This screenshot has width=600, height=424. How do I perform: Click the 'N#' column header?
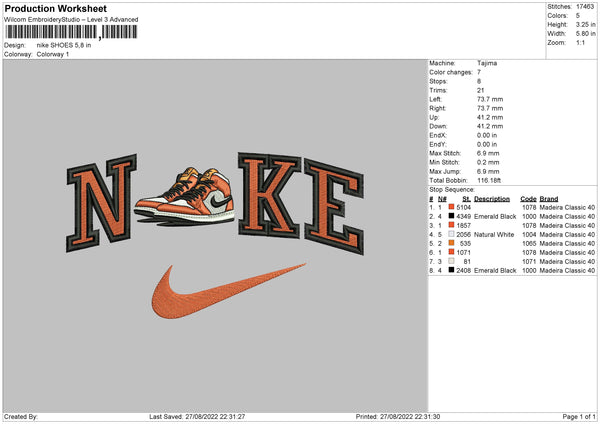[x=442, y=199]
